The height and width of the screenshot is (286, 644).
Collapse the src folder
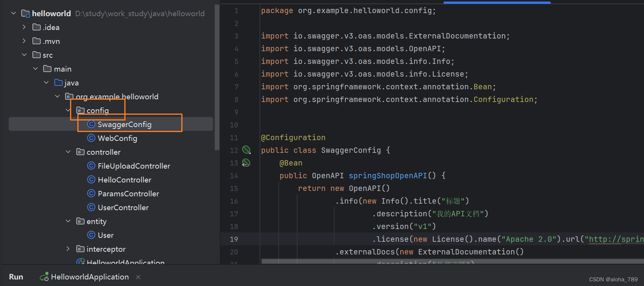(x=24, y=55)
